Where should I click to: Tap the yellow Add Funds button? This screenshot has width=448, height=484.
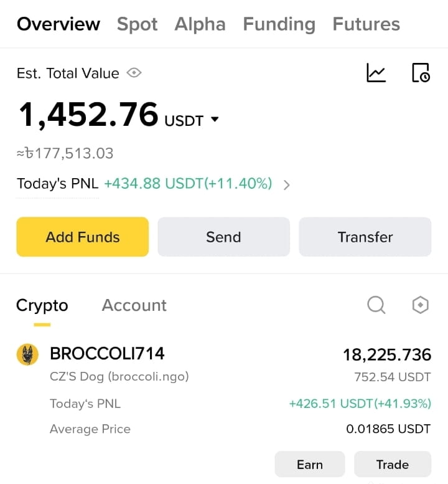click(83, 237)
